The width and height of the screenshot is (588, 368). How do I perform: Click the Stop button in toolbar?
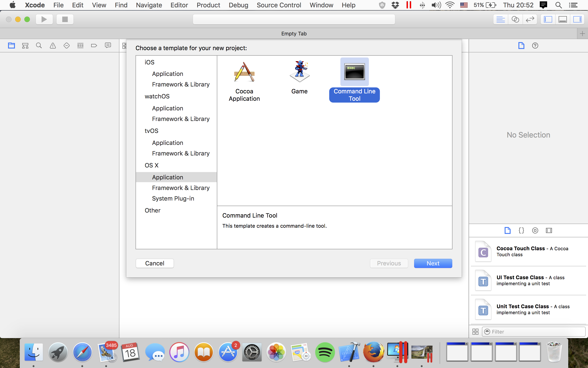65,19
